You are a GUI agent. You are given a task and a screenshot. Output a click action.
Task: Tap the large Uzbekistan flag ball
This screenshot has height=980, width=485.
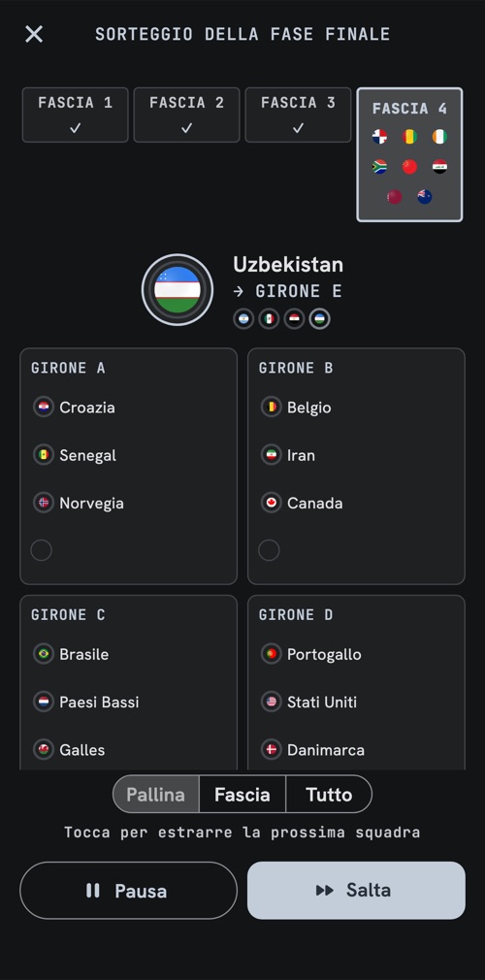tap(178, 290)
